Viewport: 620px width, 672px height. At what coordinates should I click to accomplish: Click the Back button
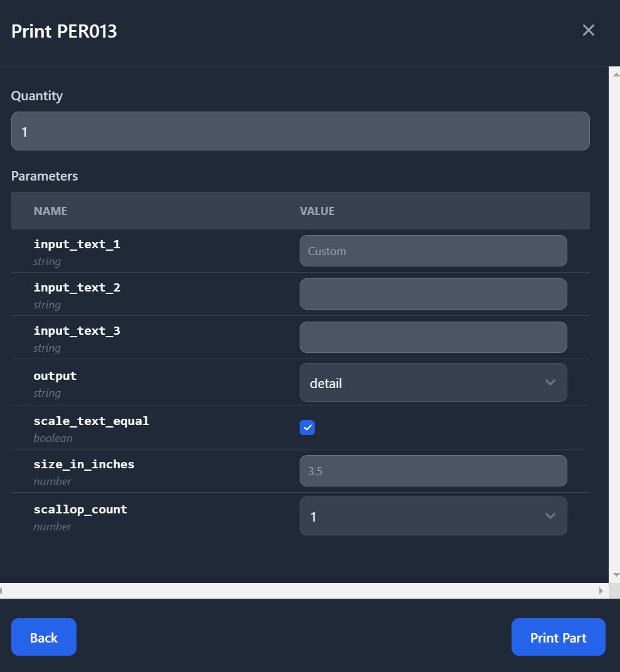(x=44, y=637)
